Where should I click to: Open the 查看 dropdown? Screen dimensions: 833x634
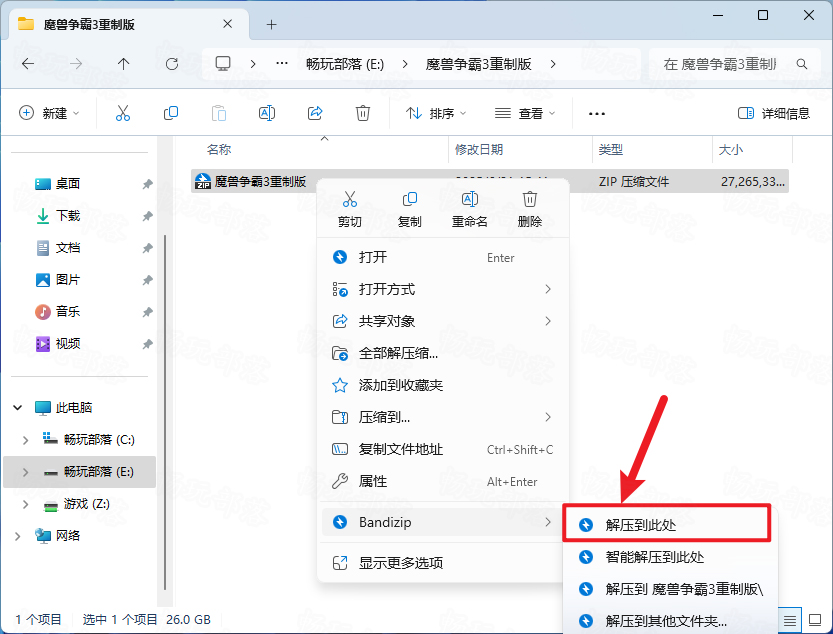click(x=525, y=113)
